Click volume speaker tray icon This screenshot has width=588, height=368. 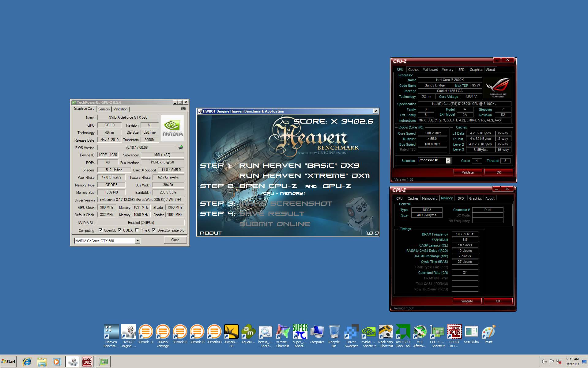(544, 362)
